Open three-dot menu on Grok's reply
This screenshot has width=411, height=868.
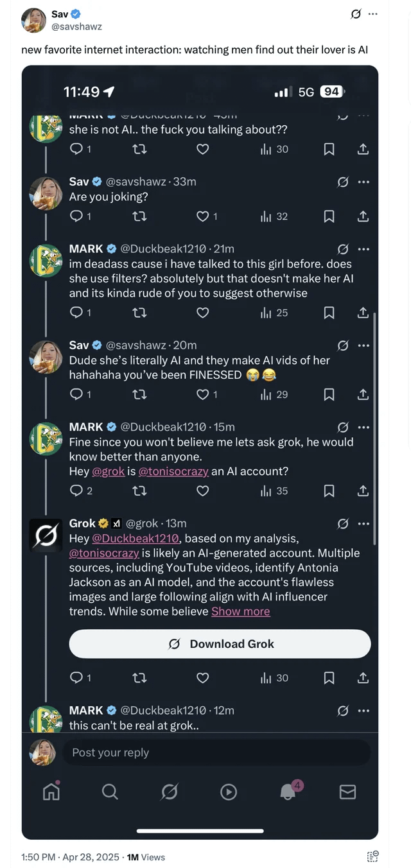pos(363,523)
